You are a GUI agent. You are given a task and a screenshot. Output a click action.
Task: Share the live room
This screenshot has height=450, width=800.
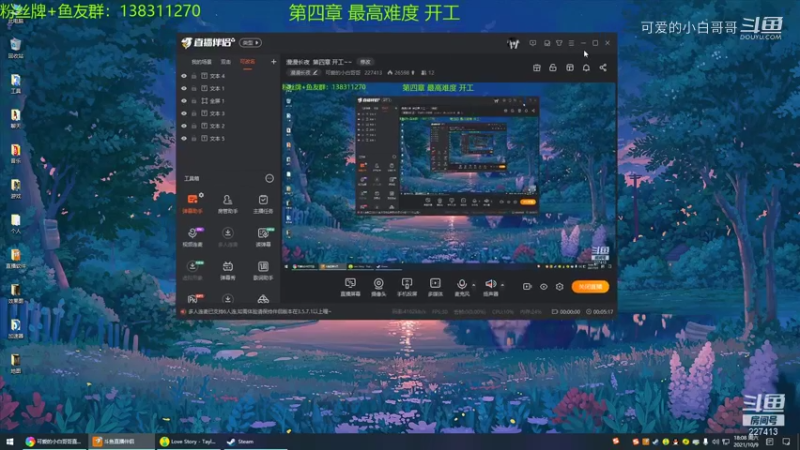(603, 68)
